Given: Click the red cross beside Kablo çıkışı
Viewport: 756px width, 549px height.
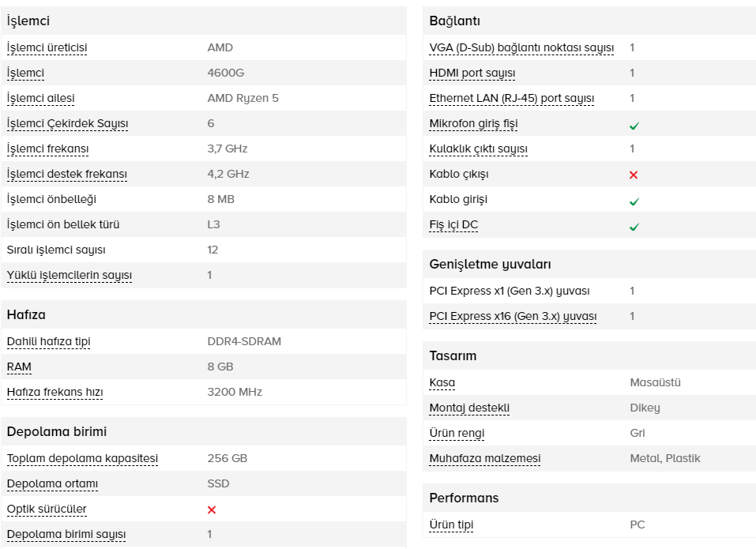Looking at the screenshot, I should [634, 175].
